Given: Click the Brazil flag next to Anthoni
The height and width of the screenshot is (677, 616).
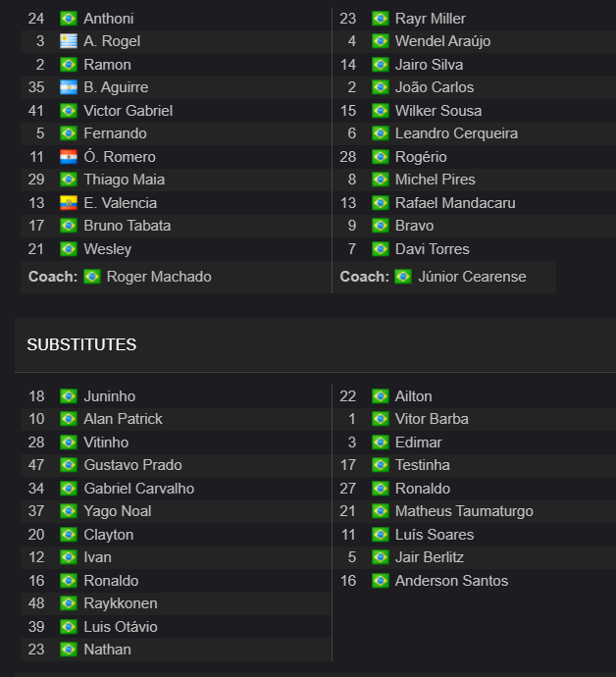Looking at the screenshot, I should (69, 19).
